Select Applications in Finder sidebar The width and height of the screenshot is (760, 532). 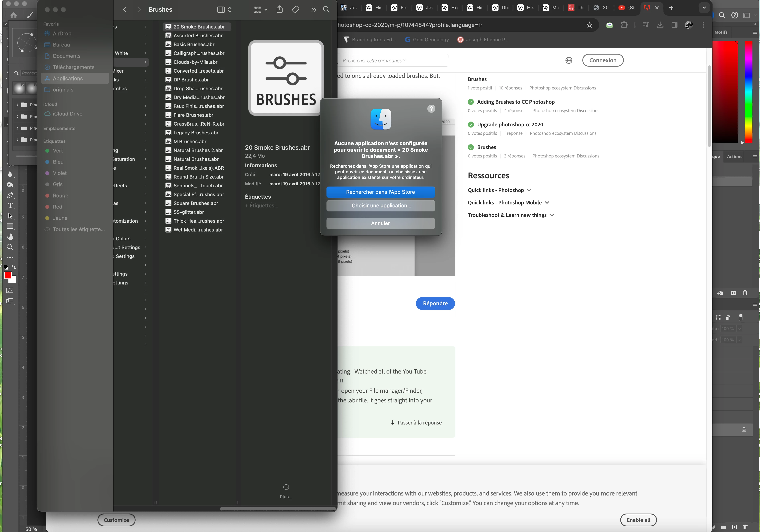click(x=68, y=78)
